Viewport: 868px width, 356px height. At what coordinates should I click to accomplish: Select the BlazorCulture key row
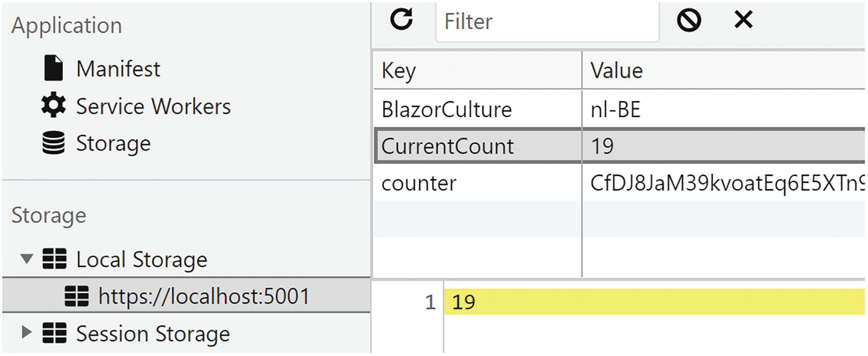pos(446,110)
